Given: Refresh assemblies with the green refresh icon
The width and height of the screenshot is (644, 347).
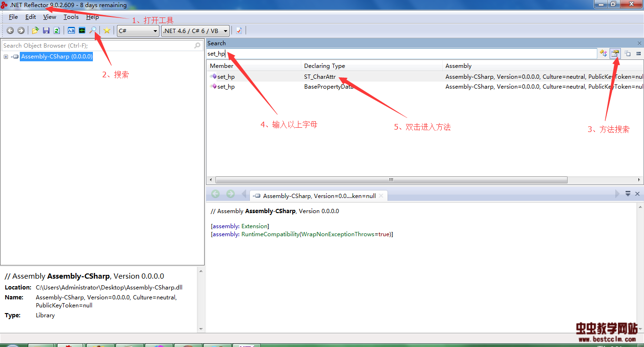Looking at the screenshot, I should click(x=57, y=31).
